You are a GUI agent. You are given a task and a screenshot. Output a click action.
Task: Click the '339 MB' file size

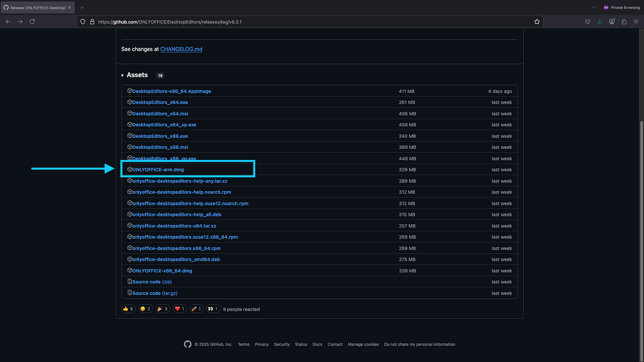pyautogui.click(x=407, y=271)
